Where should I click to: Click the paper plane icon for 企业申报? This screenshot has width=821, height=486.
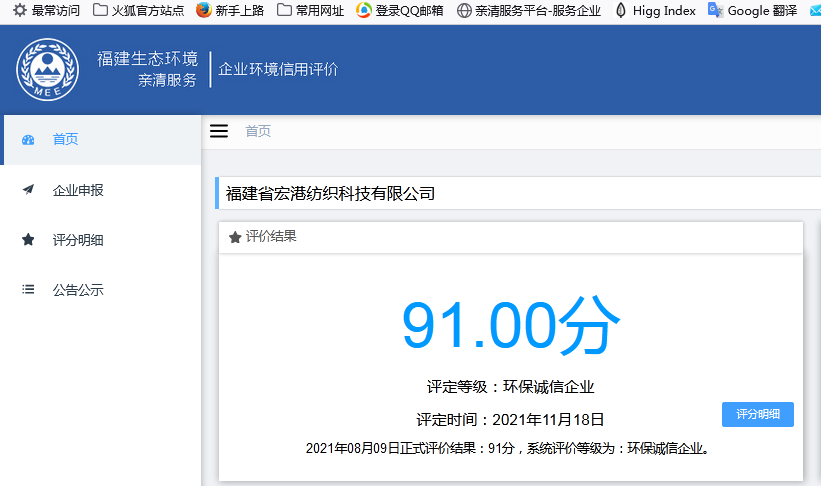[x=28, y=190]
